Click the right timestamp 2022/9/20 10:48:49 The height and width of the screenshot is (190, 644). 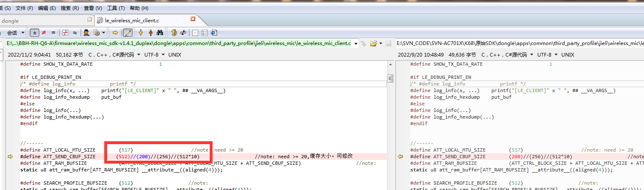click(421, 55)
